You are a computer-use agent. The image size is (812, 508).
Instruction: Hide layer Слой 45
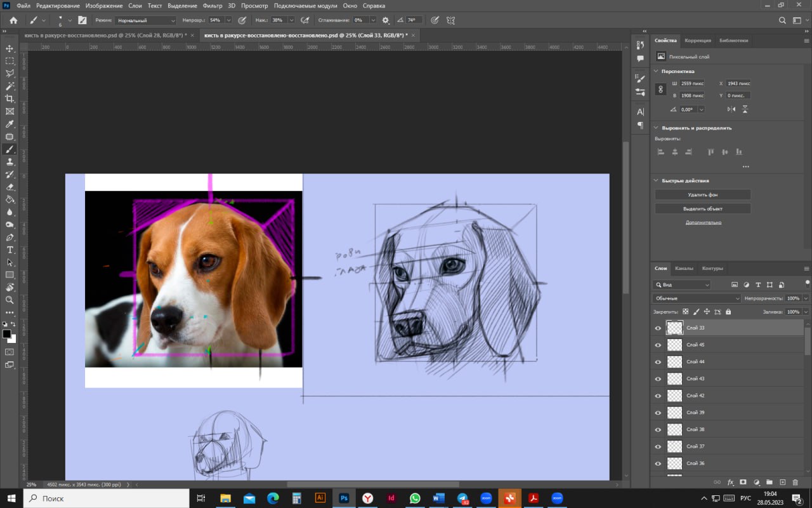[x=658, y=345]
